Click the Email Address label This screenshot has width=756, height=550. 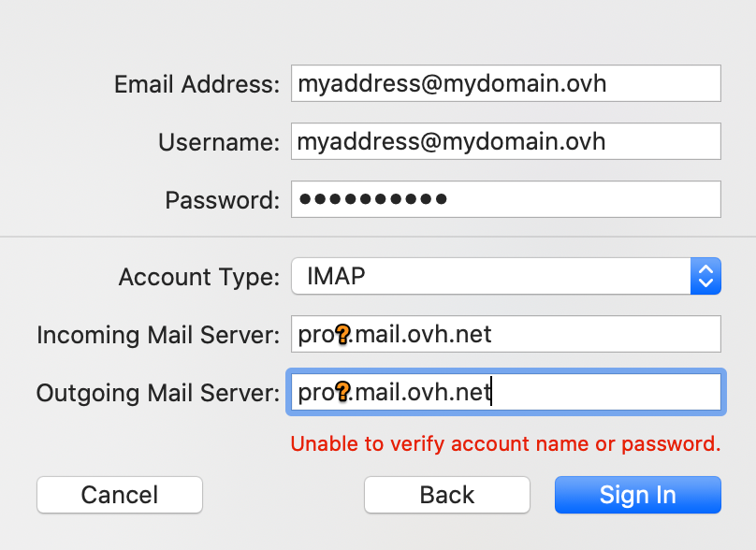coord(197,83)
